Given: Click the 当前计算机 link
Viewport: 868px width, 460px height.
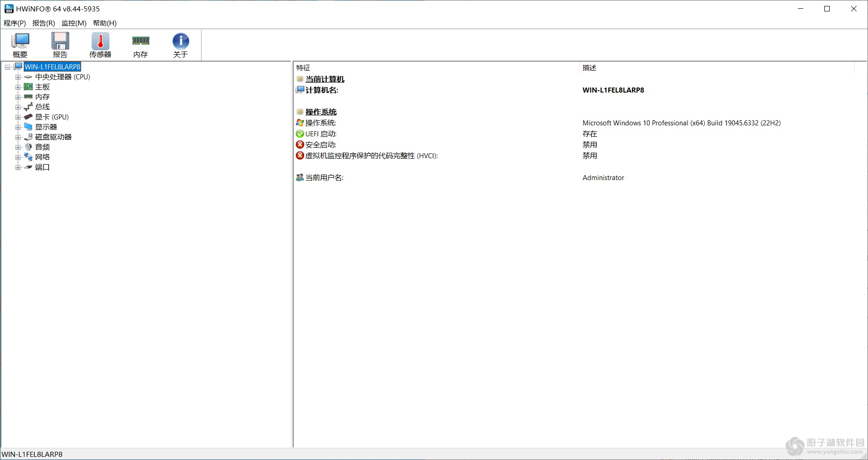Looking at the screenshot, I should point(325,79).
